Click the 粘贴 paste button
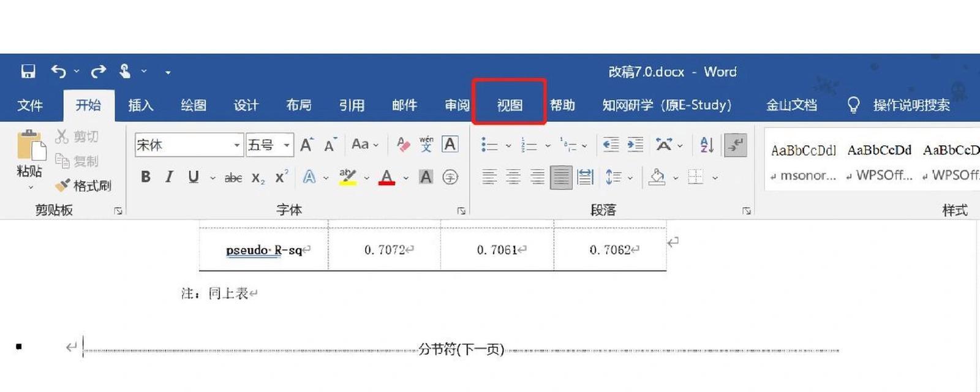 tap(30, 154)
